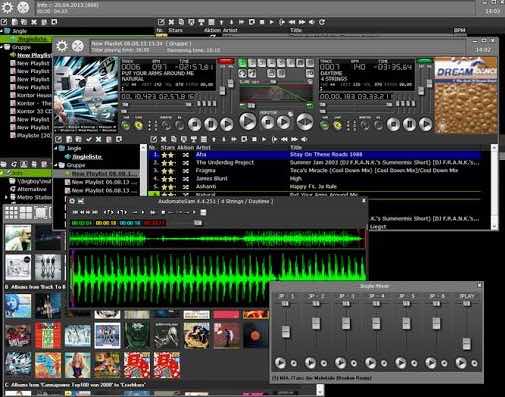Trigger the center crossfade double-arrow button

click(x=304, y=122)
